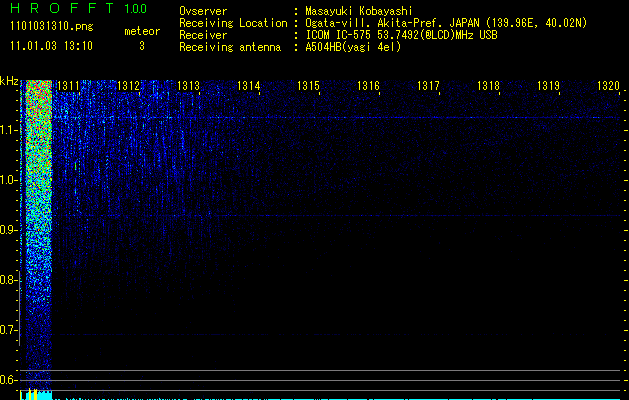This screenshot has height=400, width=629.
Task: Click the 1320 time marker
Action: [x=608, y=86]
